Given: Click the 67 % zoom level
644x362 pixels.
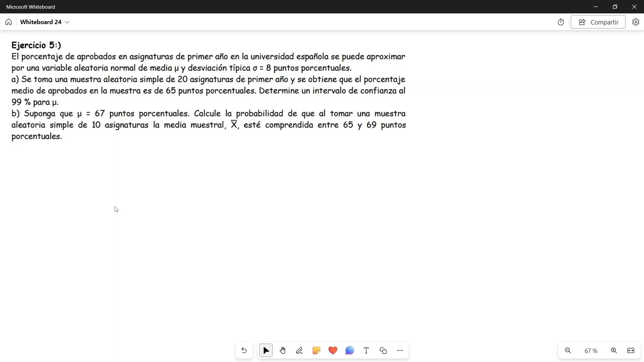Looking at the screenshot, I should coord(591,351).
